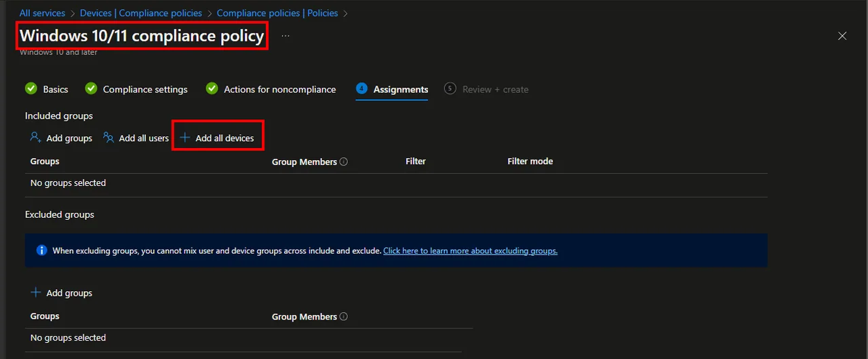The height and width of the screenshot is (359, 868).
Task: Go to the Review + create step
Action: [x=495, y=90]
